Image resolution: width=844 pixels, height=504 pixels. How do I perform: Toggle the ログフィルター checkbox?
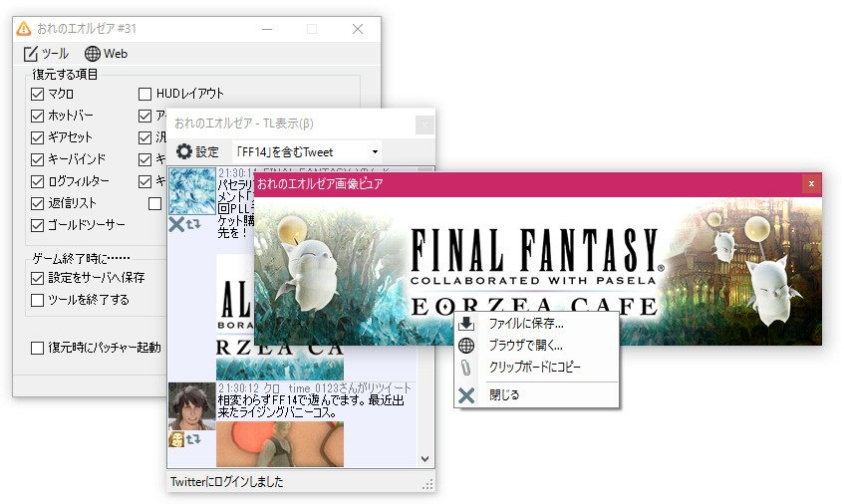click(37, 182)
